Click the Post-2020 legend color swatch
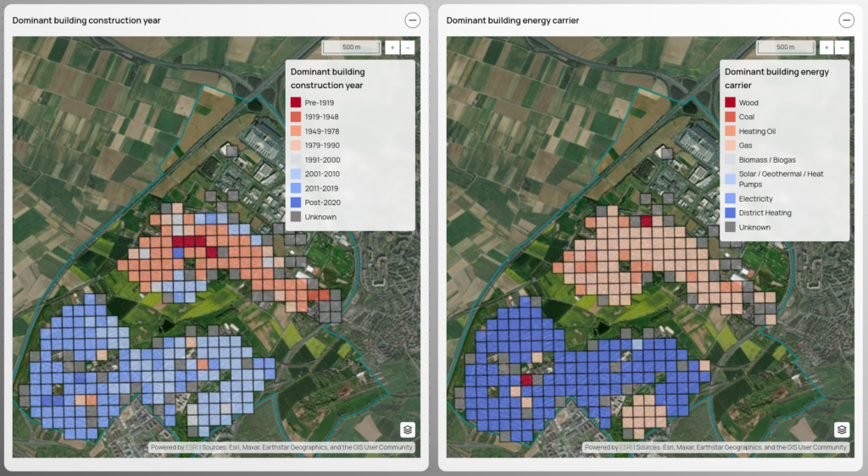 point(296,202)
